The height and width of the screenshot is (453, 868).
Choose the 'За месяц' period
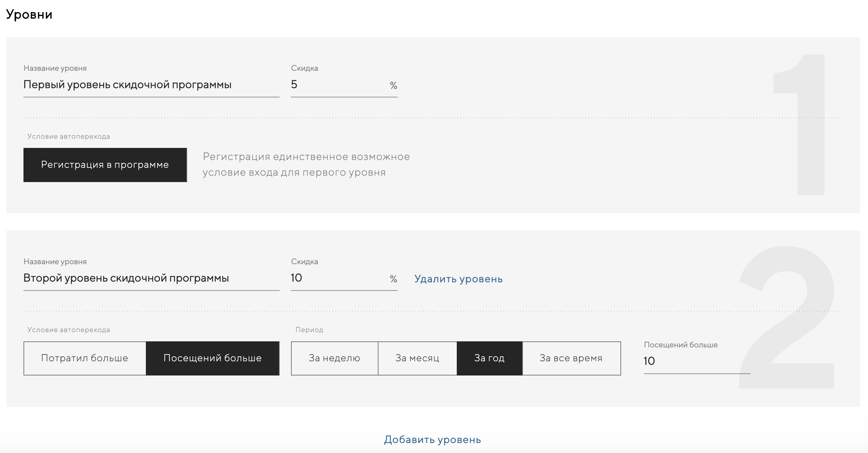click(x=417, y=358)
